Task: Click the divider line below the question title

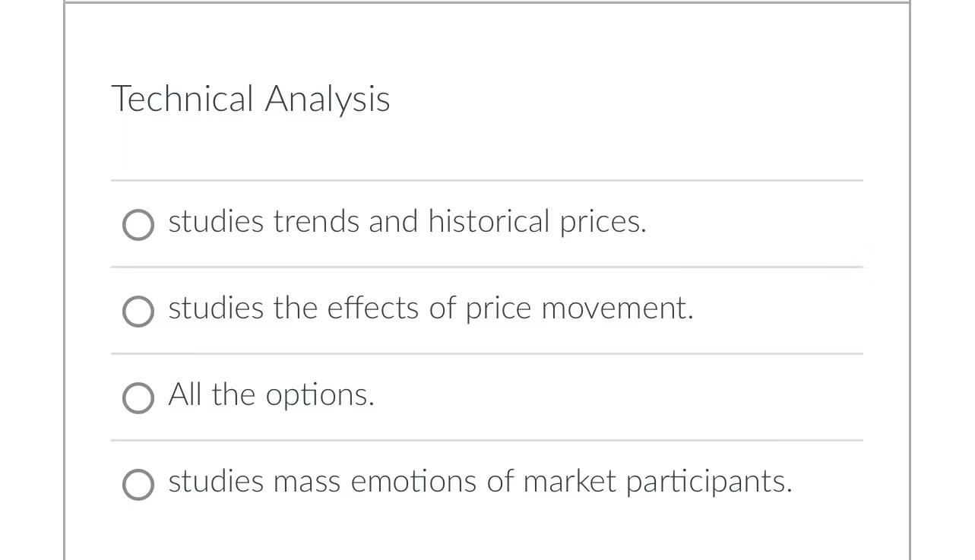Action: click(x=486, y=180)
